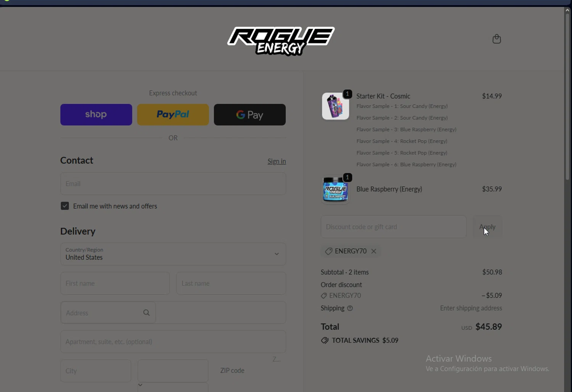Screen dimensions: 572x392
Task: Open the shopping bag cart icon
Action: (x=496, y=39)
